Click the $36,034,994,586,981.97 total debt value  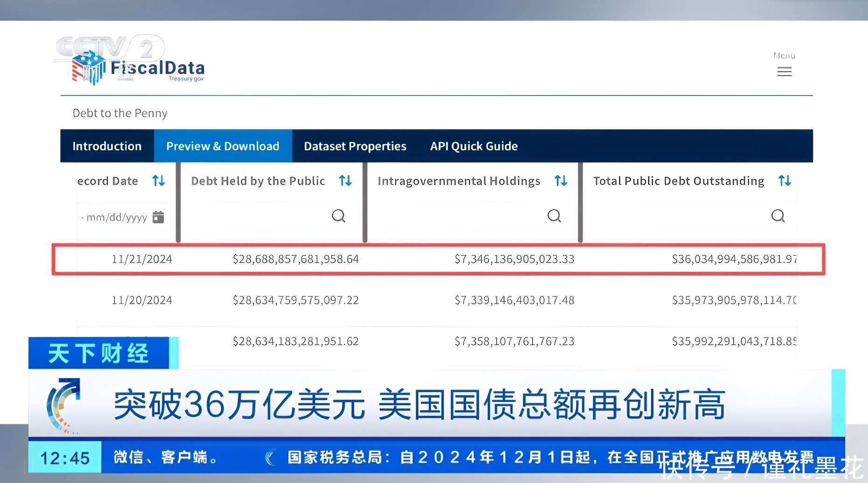coord(734,259)
